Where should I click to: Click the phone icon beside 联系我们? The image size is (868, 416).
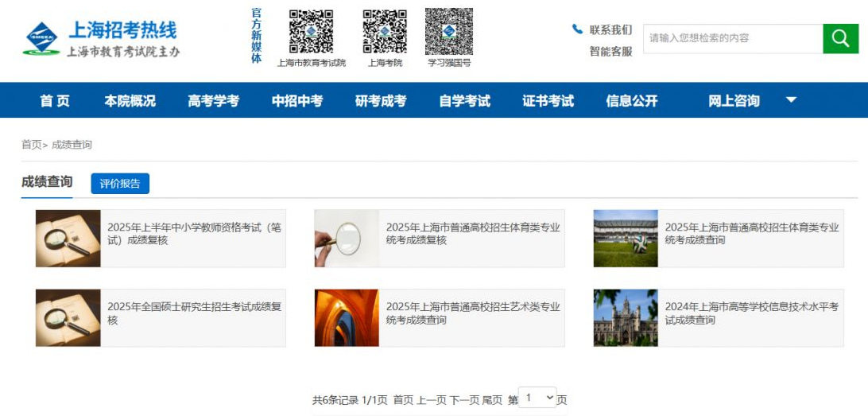pyautogui.click(x=577, y=29)
